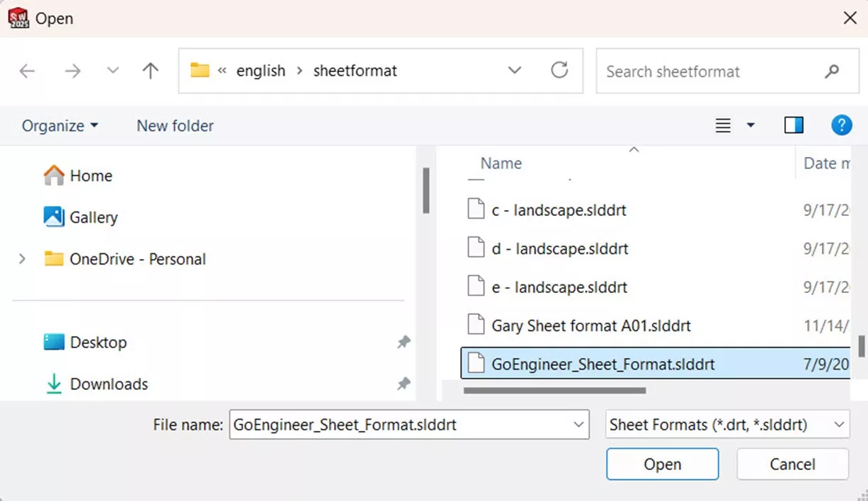Click the Open button
Image resolution: width=868 pixels, height=501 pixels.
(662, 464)
